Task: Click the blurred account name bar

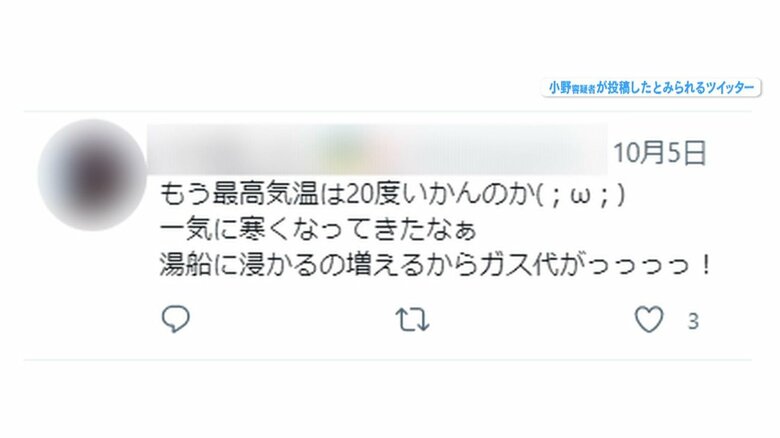Action: click(x=378, y=149)
